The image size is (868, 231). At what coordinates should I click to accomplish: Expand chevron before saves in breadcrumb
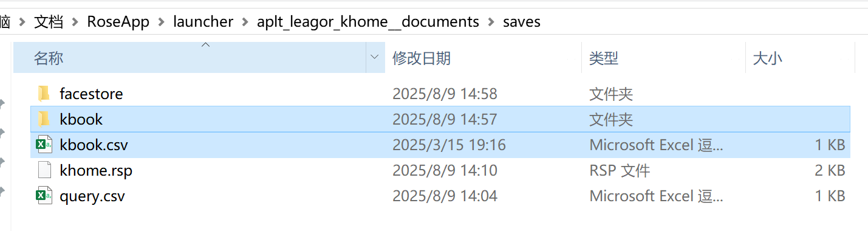point(491,22)
